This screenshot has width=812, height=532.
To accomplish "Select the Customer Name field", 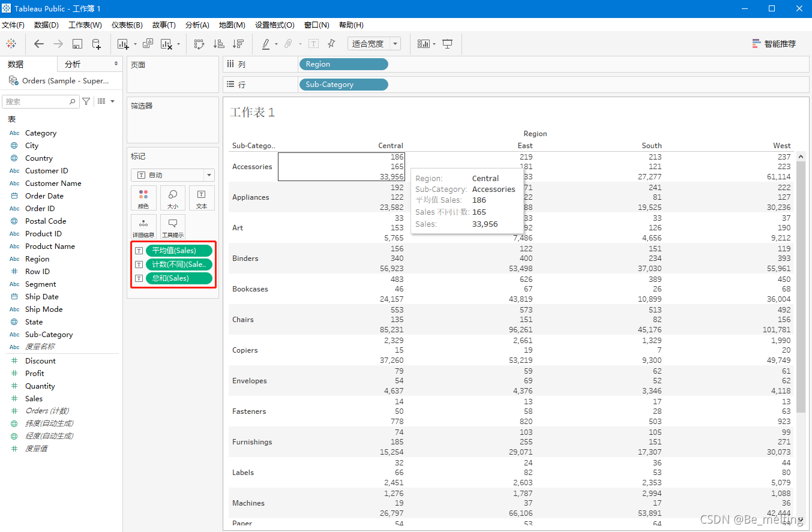I will [x=53, y=184].
